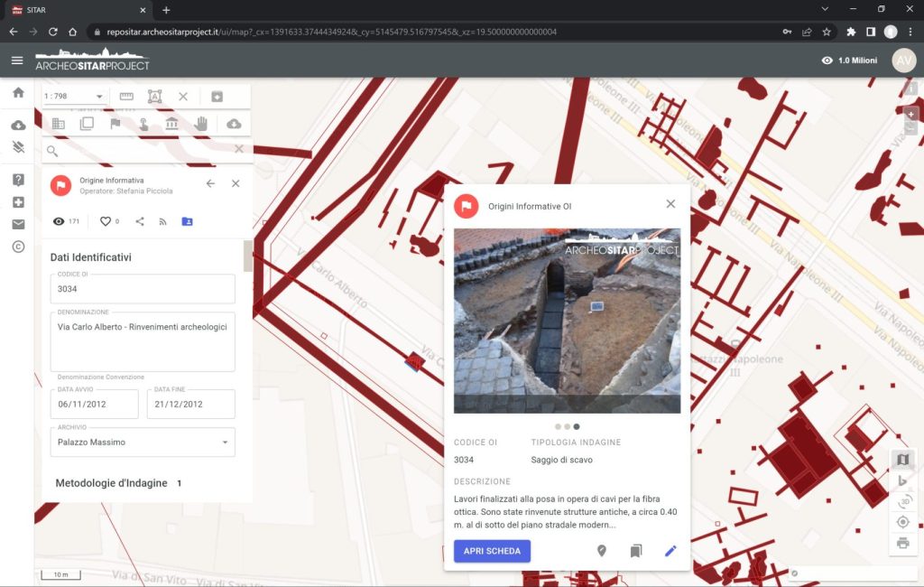
Task: Select the area selection tool
Action: tap(154, 96)
